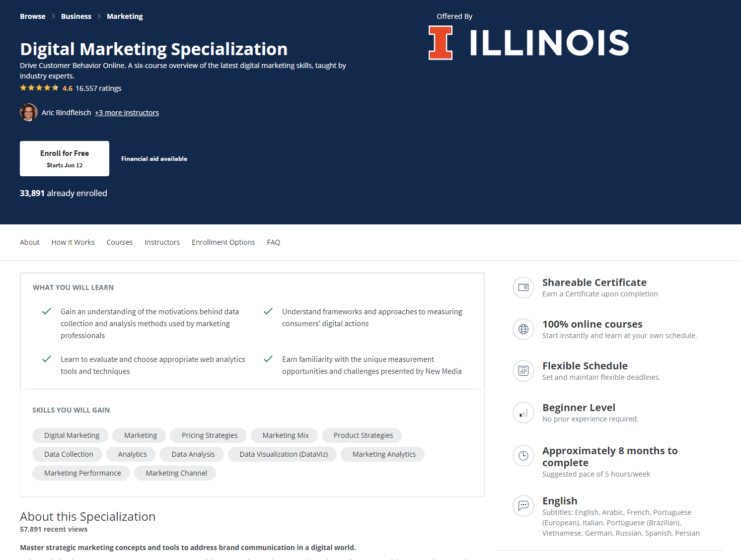Choose the Product Strategies skill tag
This screenshot has width=741, height=560.
(x=362, y=435)
